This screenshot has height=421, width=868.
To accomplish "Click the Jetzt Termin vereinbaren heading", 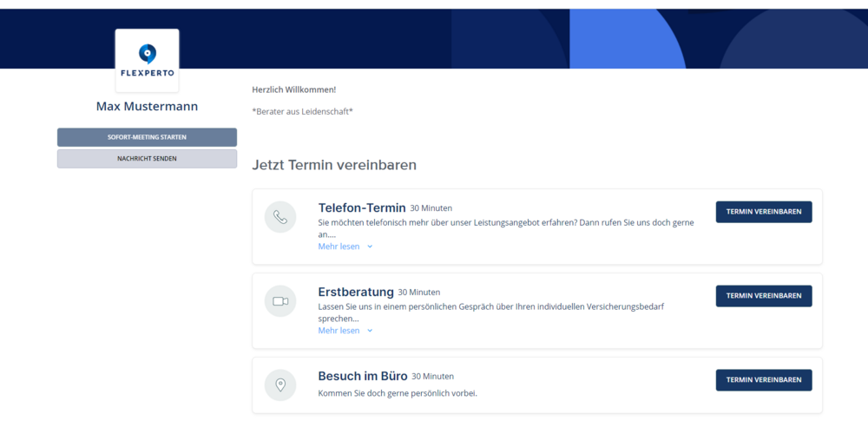I will (x=334, y=165).
